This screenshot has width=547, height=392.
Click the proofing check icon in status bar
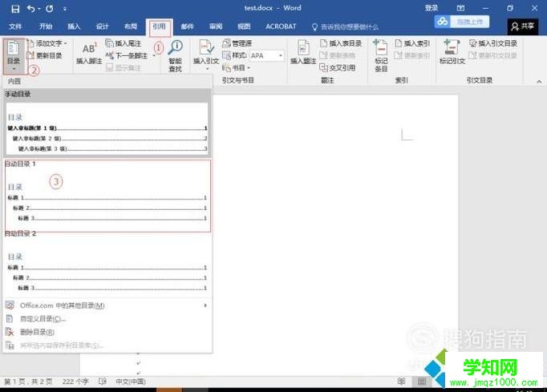[103, 382]
